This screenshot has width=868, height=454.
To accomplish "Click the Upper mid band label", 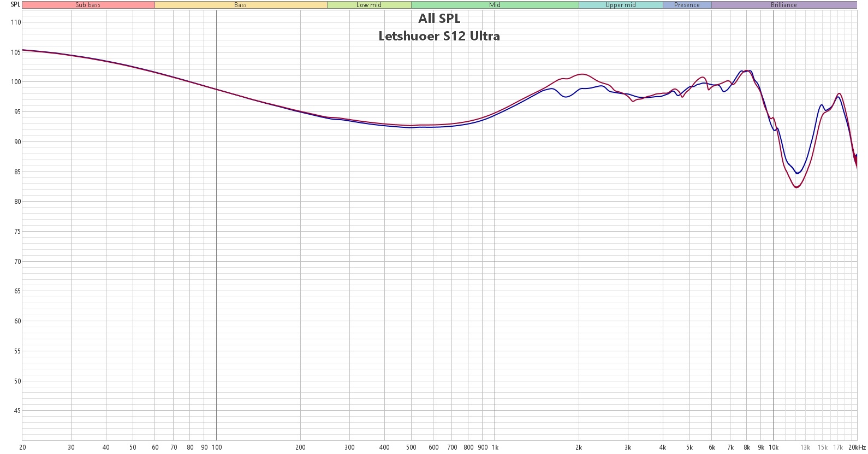I will tap(621, 5).
